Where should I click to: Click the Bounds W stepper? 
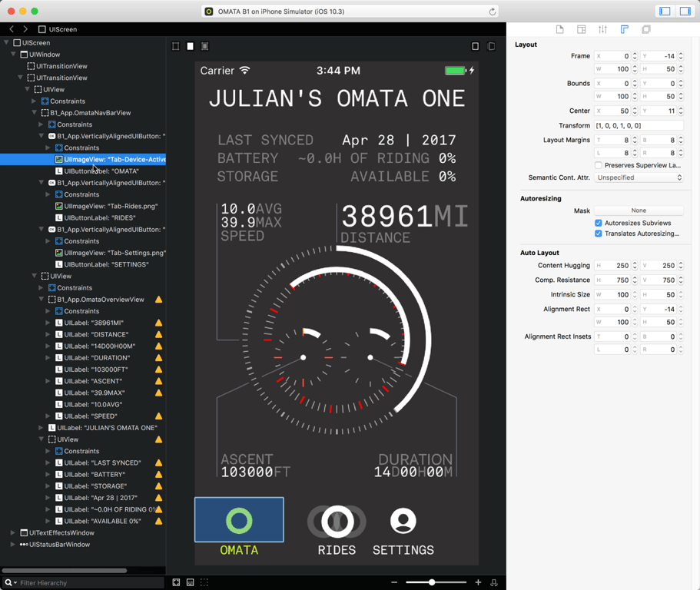point(635,96)
